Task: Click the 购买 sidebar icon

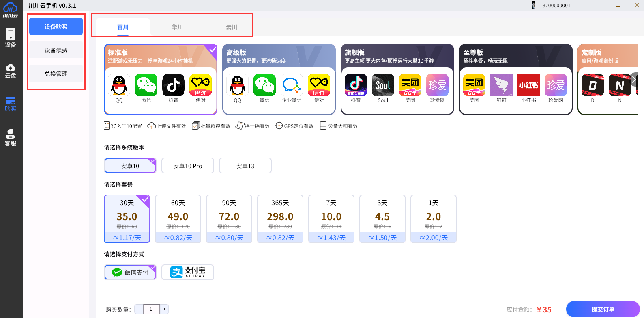Action: 11,104
